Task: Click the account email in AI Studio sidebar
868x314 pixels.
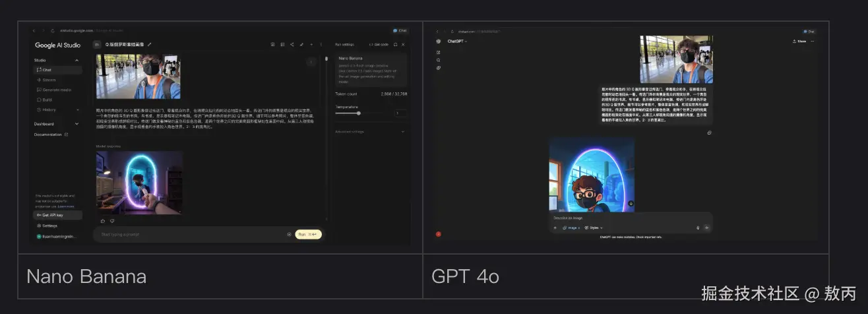Action: (x=57, y=235)
